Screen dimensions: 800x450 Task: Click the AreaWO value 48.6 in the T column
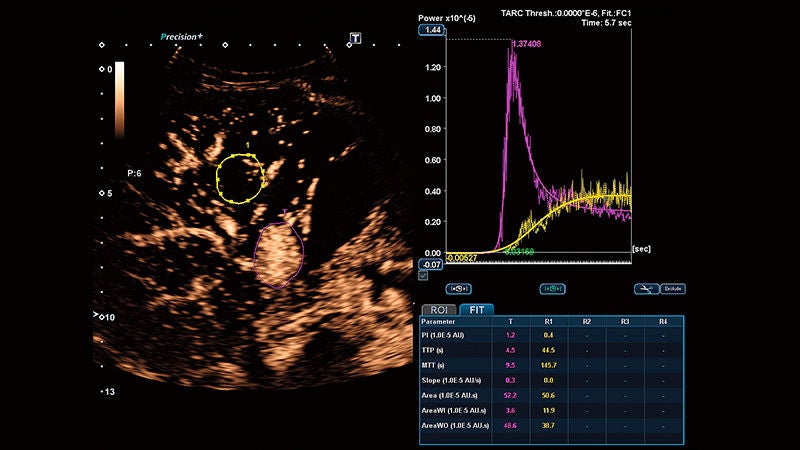510,425
